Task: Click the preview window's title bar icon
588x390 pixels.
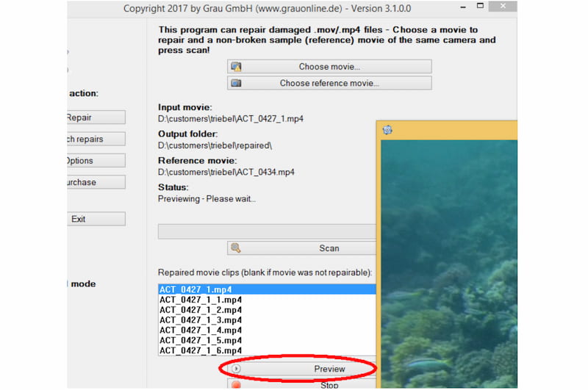Action: tap(387, 130)
